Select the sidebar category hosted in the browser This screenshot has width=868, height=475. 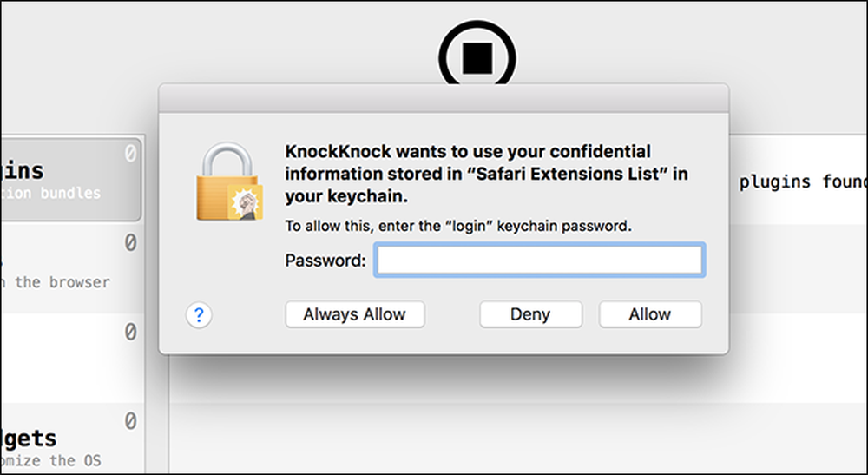[x=72, y=268]
